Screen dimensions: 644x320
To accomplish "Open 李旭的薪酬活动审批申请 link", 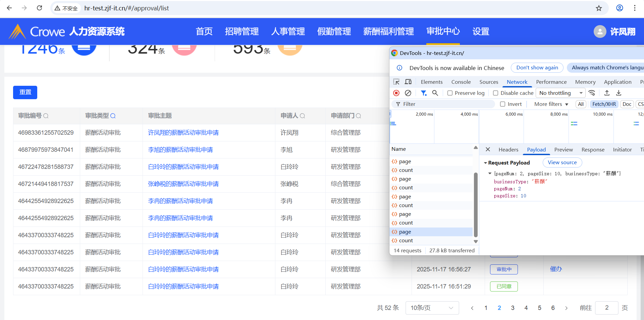I will (x=180, y=150).
